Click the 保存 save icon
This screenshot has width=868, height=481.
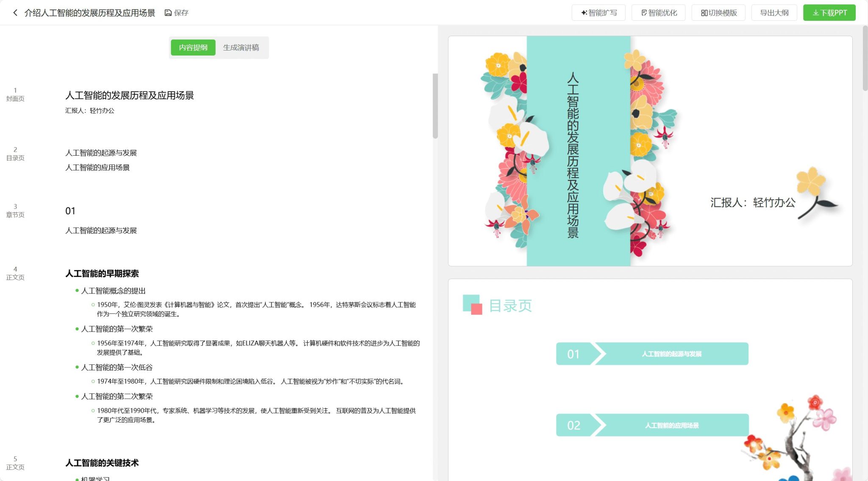167,12
